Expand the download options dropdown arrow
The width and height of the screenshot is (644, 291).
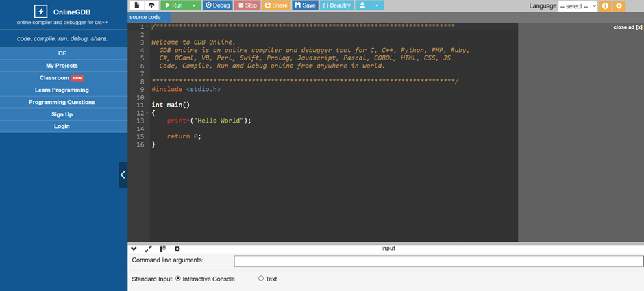tap(377, 5)
